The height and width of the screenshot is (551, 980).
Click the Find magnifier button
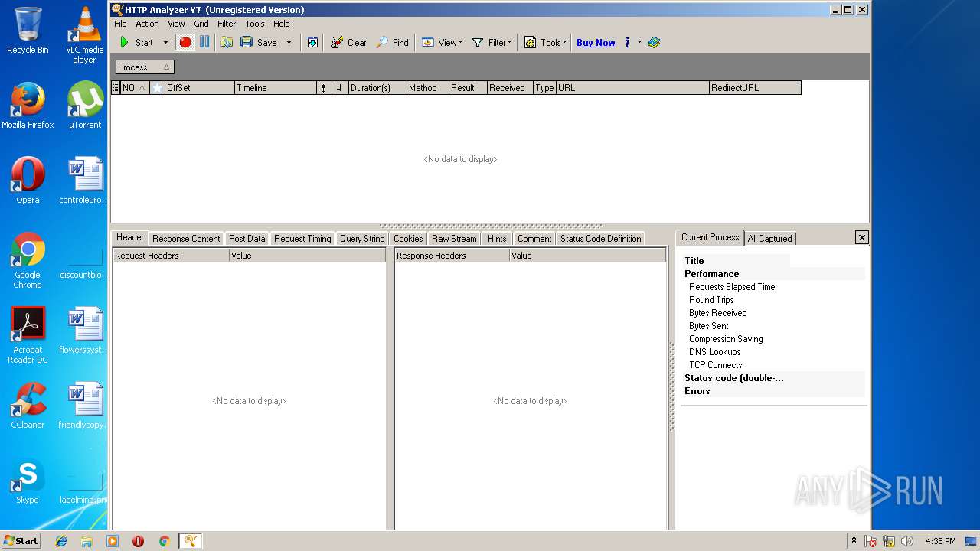click(392, 43)
